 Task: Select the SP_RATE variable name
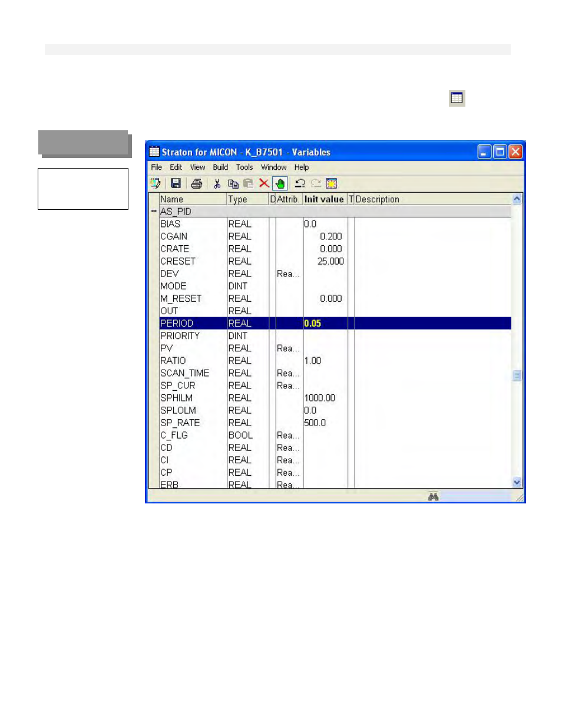180,422
